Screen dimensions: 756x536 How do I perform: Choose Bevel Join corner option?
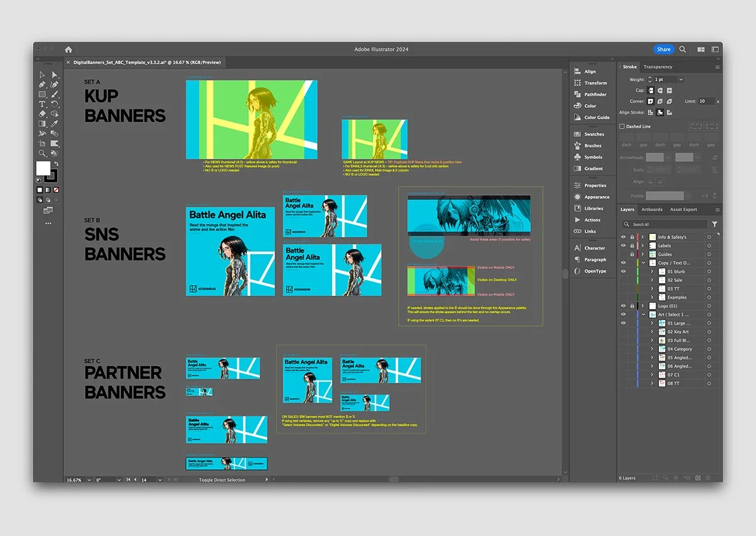pos(668,102)
